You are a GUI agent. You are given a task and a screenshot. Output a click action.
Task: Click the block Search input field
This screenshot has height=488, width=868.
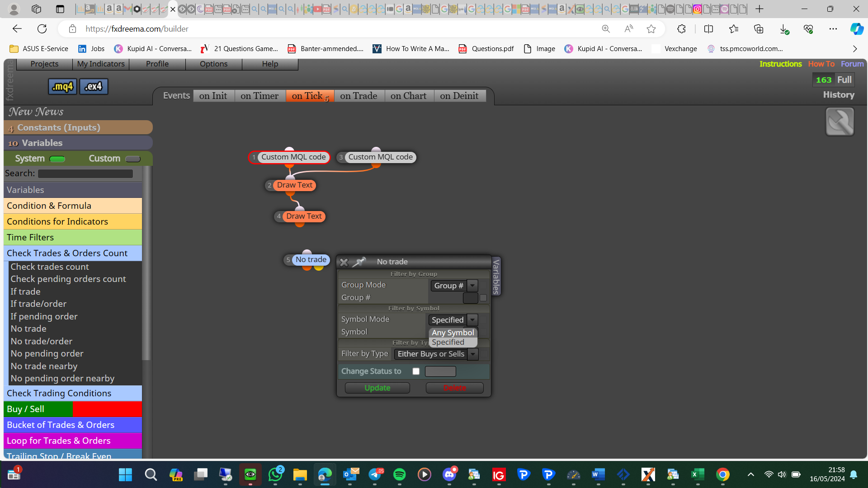pos(85,174)
